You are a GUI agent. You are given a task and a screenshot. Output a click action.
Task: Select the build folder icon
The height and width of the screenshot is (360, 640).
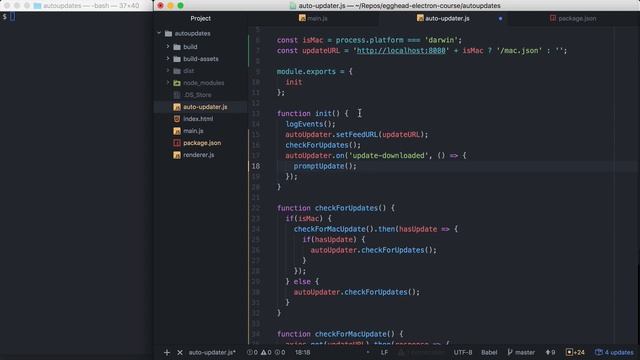(177, 47)
